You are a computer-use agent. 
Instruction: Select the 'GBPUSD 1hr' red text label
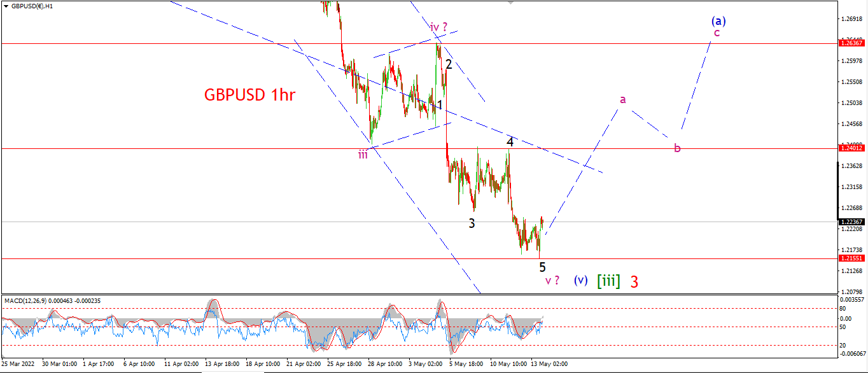250,95
